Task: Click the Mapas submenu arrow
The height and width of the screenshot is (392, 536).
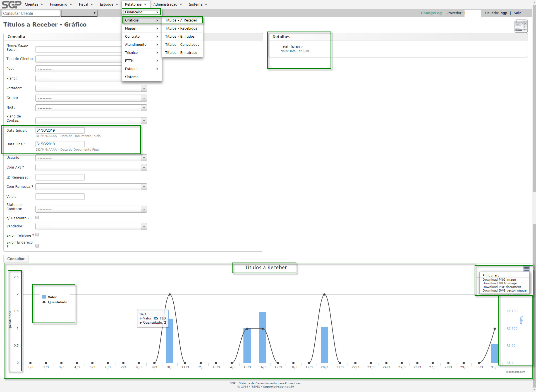Action: 157,28
